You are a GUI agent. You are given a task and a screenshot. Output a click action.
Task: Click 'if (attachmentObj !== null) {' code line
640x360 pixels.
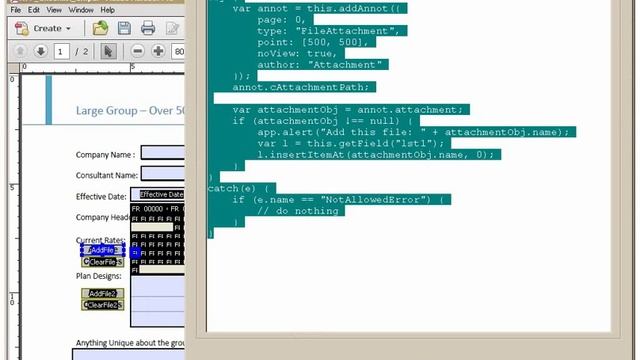pyautogui.click(x=322, y=121)
